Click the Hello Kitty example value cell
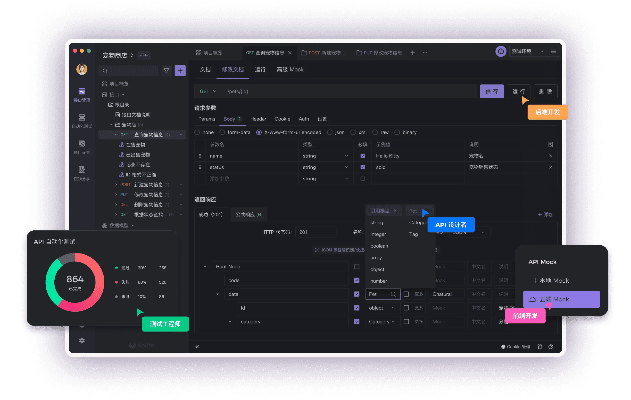The width and height of the screenshot is (631, 400). point(419,156)
